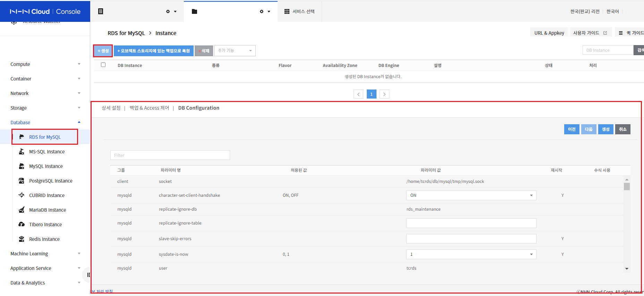
Task: Click the 다음 button
Action: click(589, 129)
